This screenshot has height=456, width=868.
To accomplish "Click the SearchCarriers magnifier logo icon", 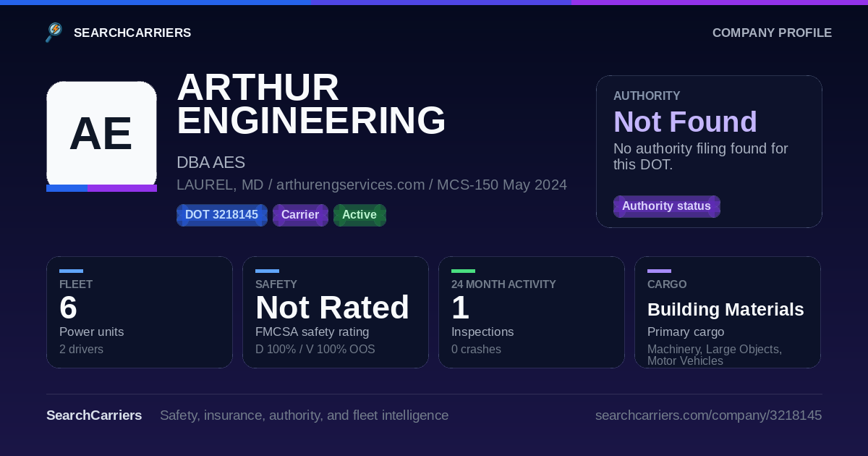I will pos(54,33).
